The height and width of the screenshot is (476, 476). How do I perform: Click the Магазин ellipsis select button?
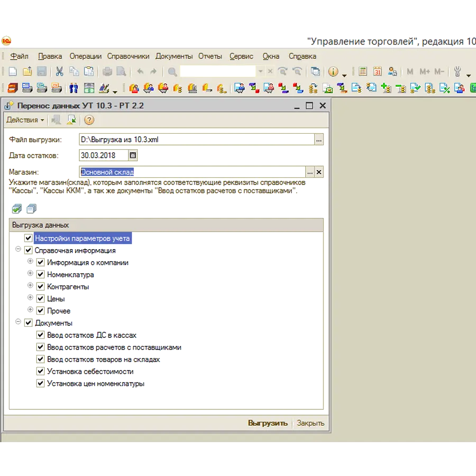pyautogui.click(x=309, y=172)
